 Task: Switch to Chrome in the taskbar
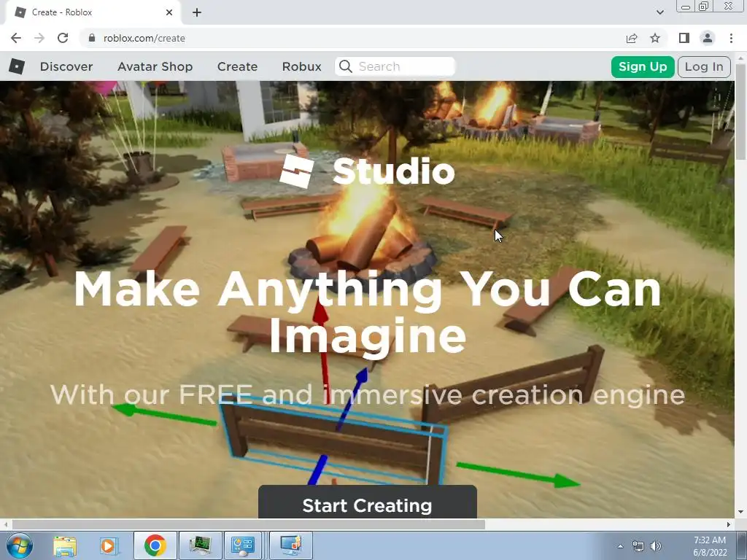pos(155,545)
